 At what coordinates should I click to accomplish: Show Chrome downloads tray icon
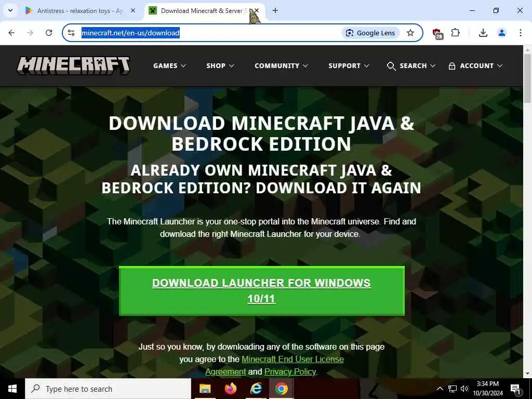coord(483,33)
